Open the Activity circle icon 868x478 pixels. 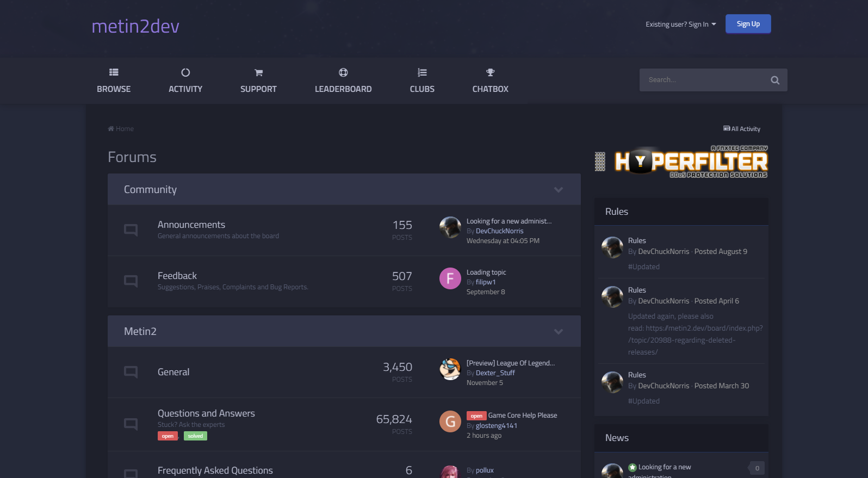[185, 72]
